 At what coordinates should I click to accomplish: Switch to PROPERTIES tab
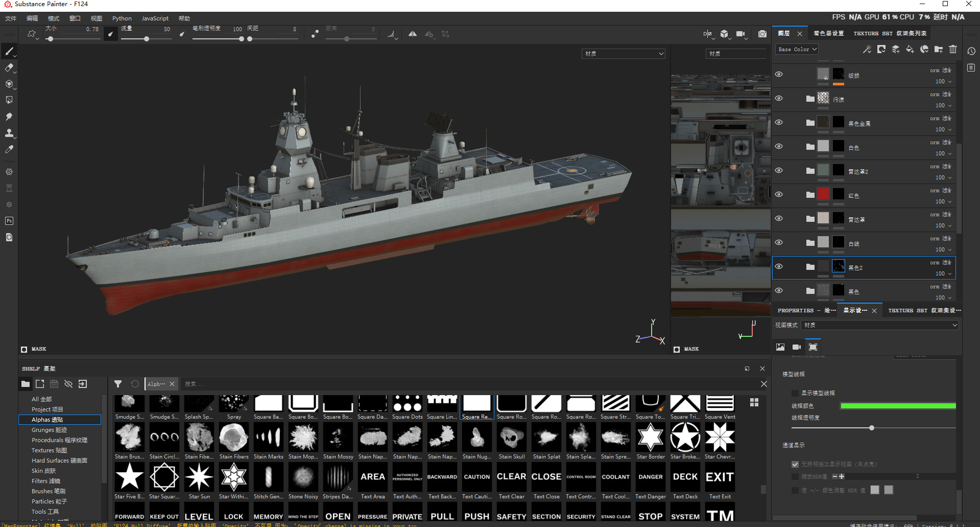(x=807, y=310)
